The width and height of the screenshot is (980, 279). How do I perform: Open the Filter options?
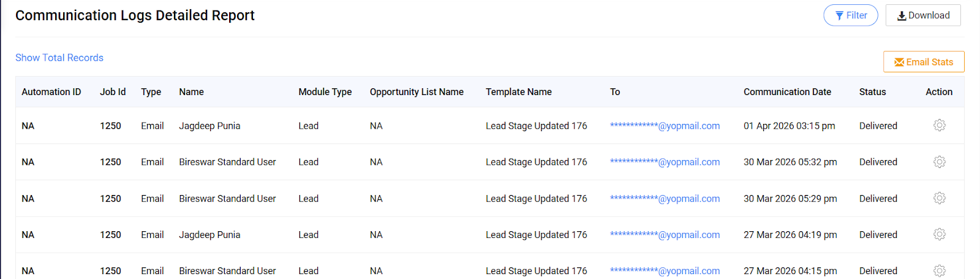850,15
